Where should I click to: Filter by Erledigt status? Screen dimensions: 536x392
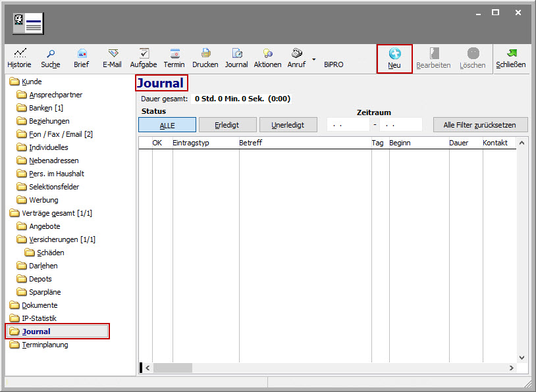(x=227, y=125)
